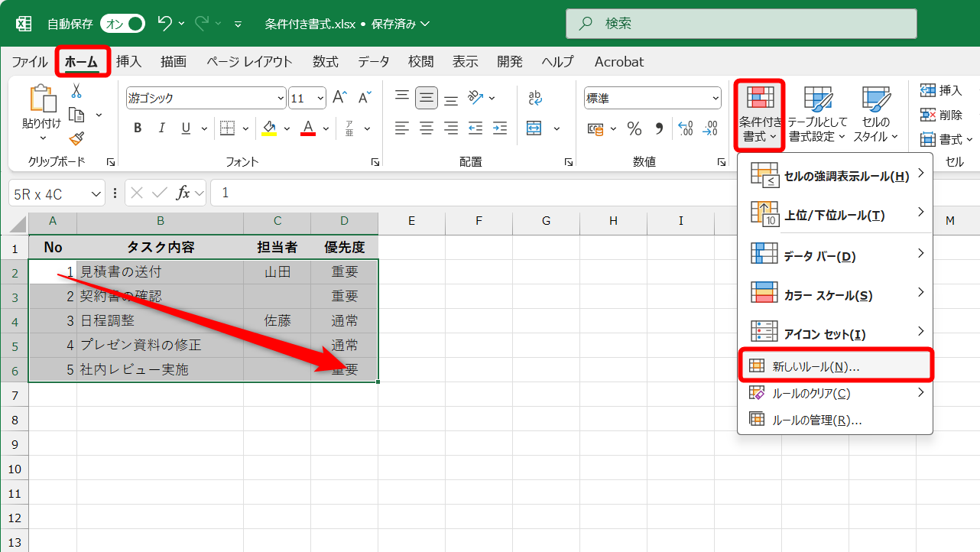Open セルのスタイル (Cell Styles)
The width and height of the screenshot is (980, 552).
[x=876, y=113]
